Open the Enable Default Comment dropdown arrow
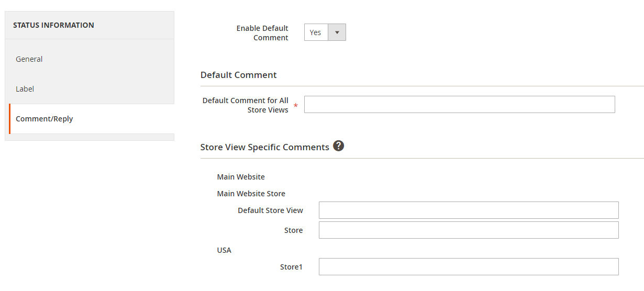644x291 pixels. [337, 32]
